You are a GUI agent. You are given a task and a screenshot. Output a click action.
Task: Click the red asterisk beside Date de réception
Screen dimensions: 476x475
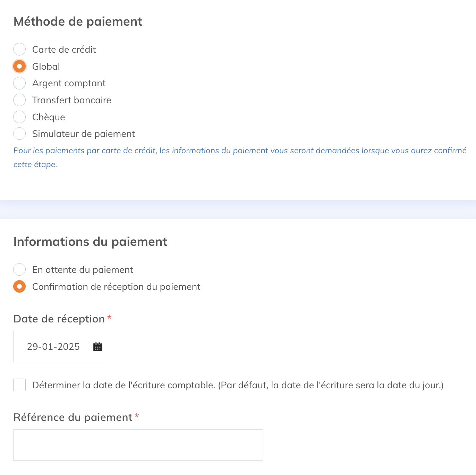tap(109, 318)
